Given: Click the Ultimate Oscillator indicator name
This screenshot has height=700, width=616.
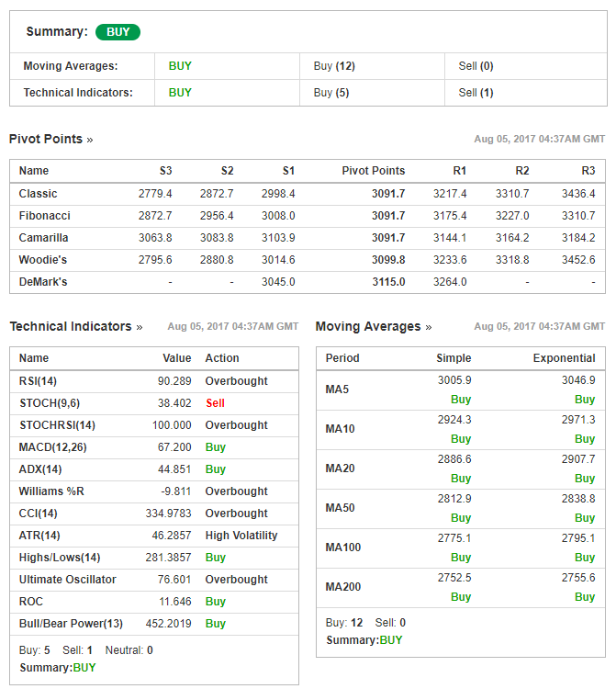Looking at the screenshot, I should pos(68,580).
